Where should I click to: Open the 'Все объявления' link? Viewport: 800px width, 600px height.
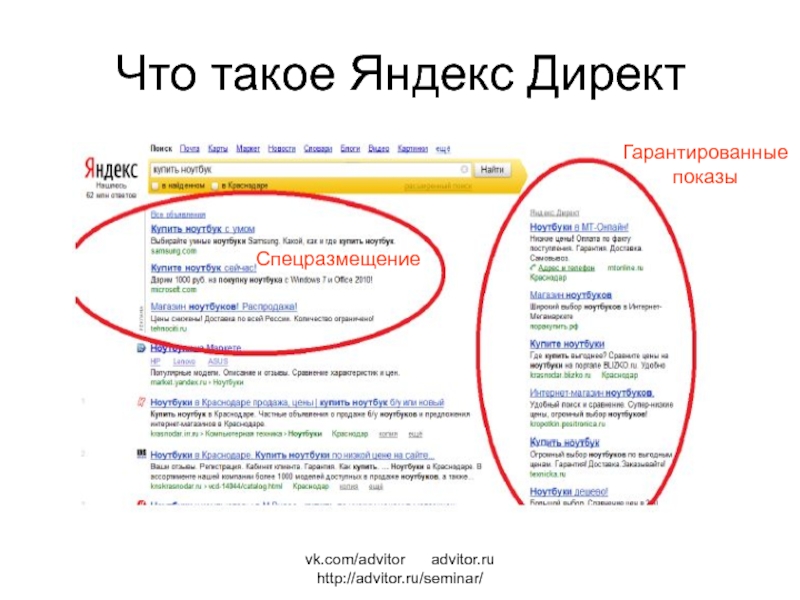pos(178,215)
